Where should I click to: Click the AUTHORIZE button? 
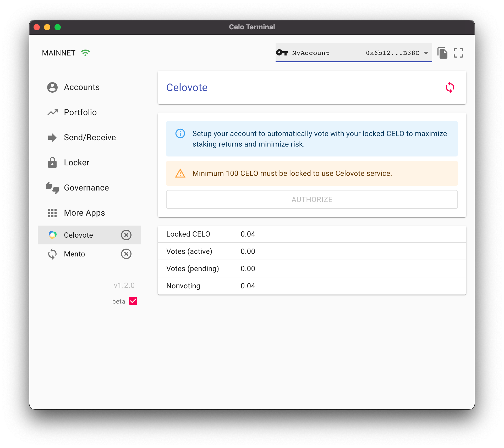[x=312, y=199]
